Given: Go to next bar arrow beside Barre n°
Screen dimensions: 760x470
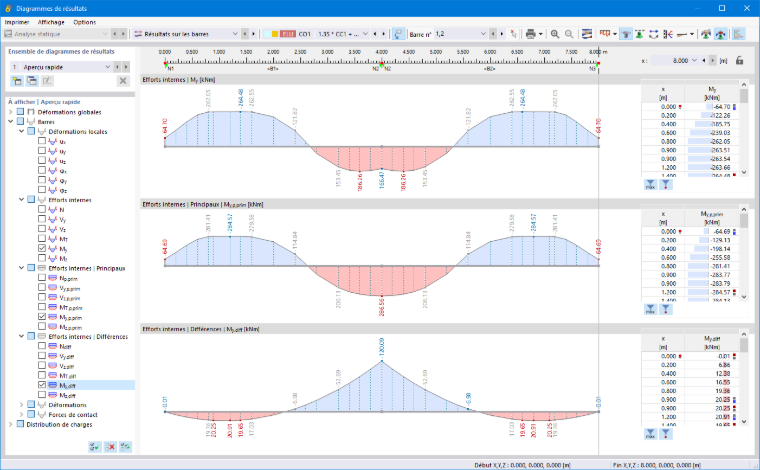Looking at the screenshot, I should [502, 34].
